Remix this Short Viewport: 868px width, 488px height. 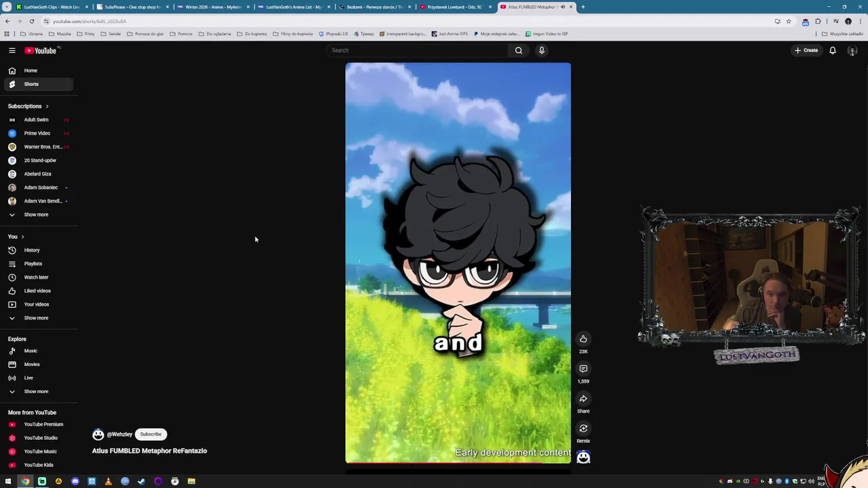583,428
